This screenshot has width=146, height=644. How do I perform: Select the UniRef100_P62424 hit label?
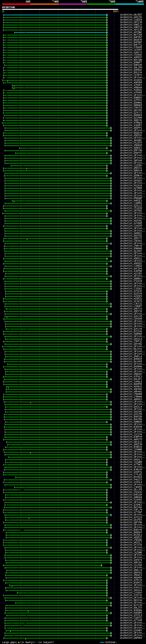131,186
